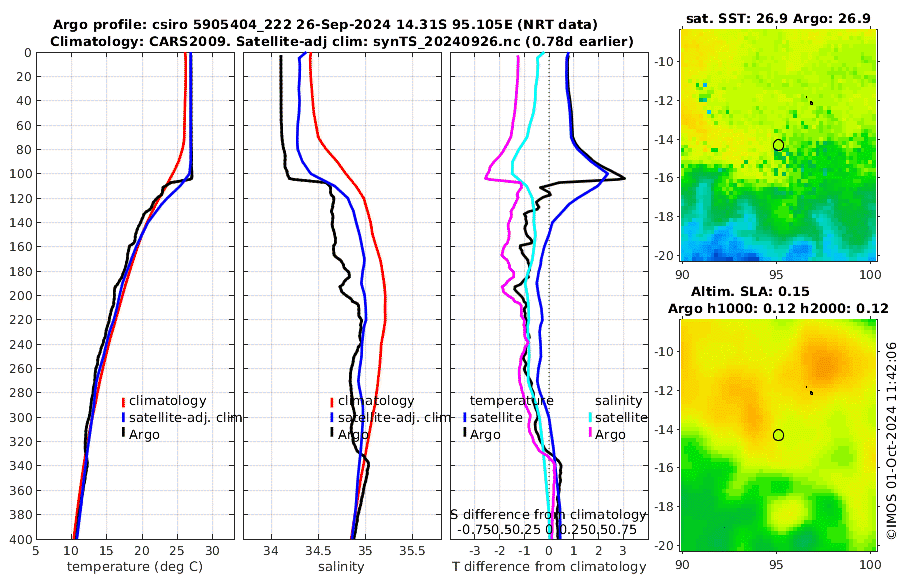Image resolution: width=900 pixels, height=580 pixels.
Task: Click magenta salinity Argo legend marker
Action: pos(590,434)
